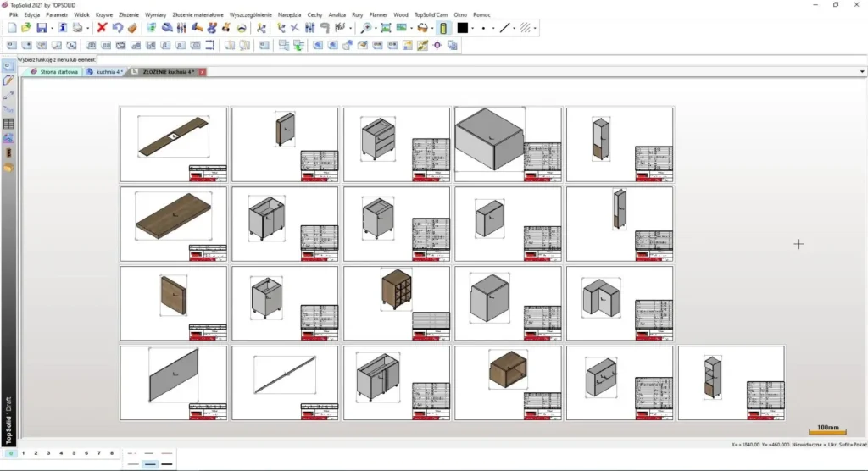Open the Złożenie menu
The height and width of the screenshot is (471, 868).
(x=129, y=15)
